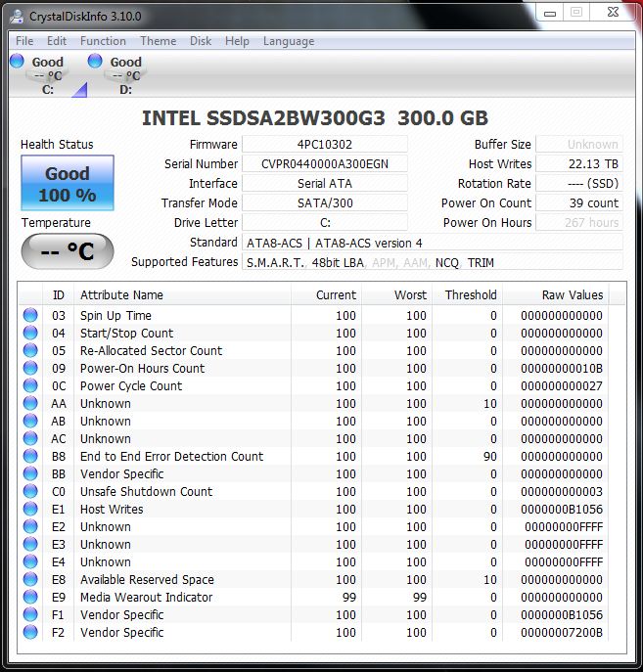Click the status icon for attribute AB
Screen dimensions: 643x672
(30, 421)
